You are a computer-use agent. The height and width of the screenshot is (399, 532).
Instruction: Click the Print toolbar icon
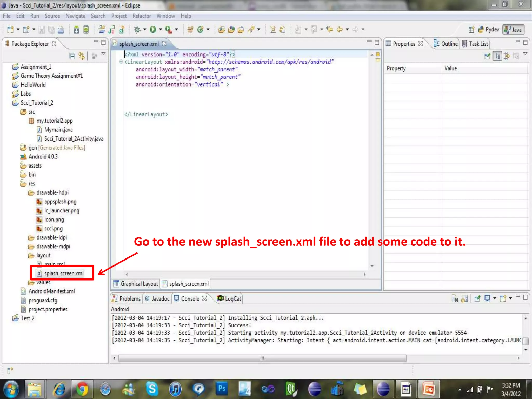[x=61, y=30]
